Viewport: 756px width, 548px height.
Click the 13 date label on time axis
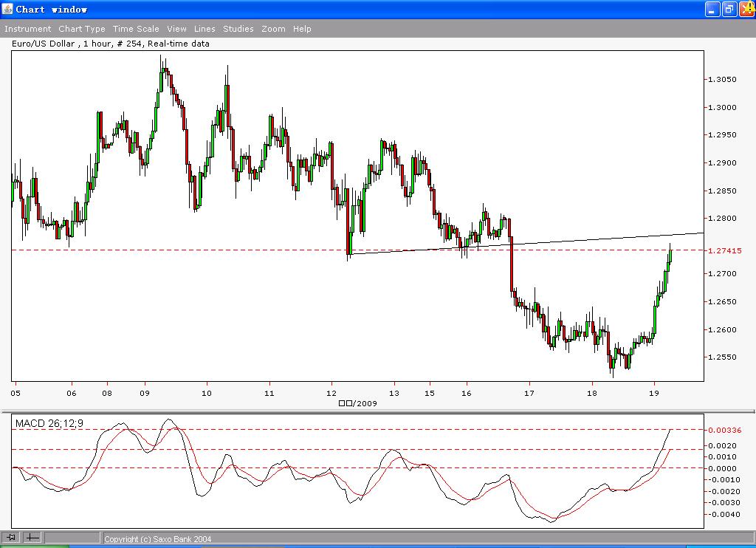click(x=394, y=393)
